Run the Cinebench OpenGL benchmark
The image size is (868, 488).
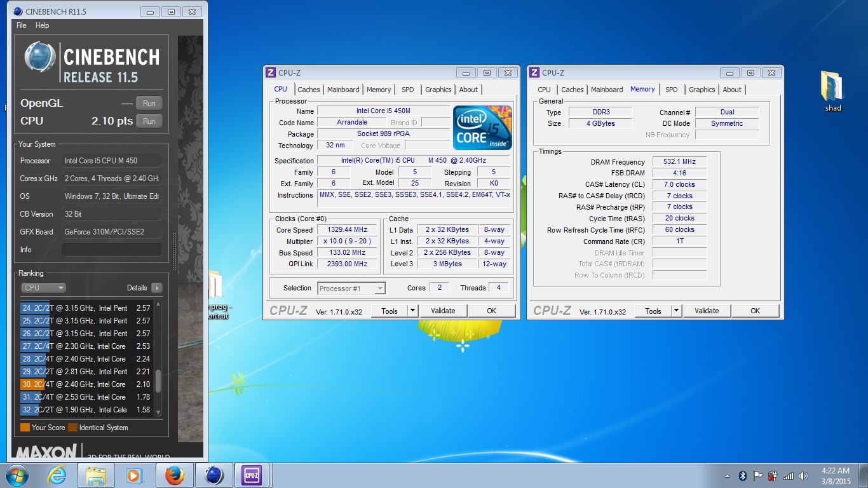(149, 104)
